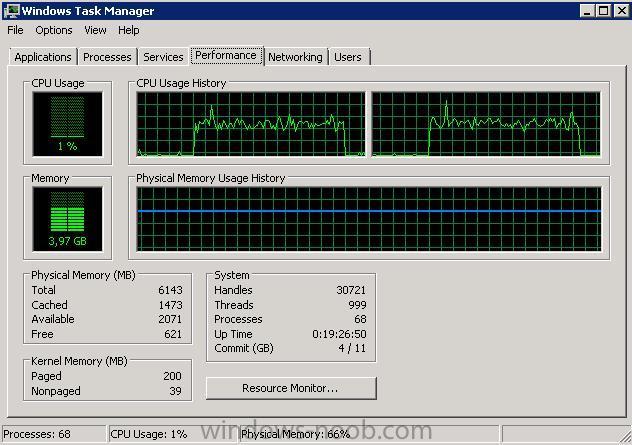Viewport: 632px width, 445px height.
Task: Click the Up Time value 0:19:26:50
Action: (339, 334)
